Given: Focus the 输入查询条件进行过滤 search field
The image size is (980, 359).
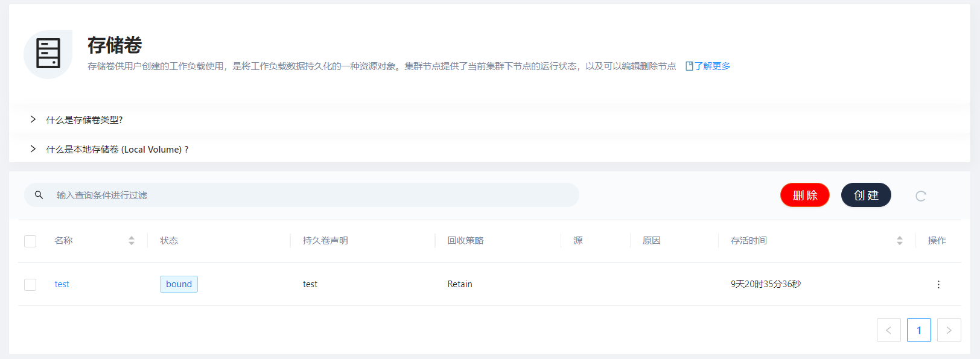Looking at the screenshot, I should 302,195.
